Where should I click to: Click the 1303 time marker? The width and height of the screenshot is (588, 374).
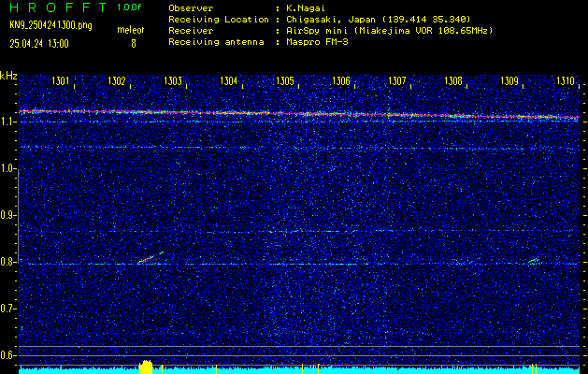[x=173, y=81]
